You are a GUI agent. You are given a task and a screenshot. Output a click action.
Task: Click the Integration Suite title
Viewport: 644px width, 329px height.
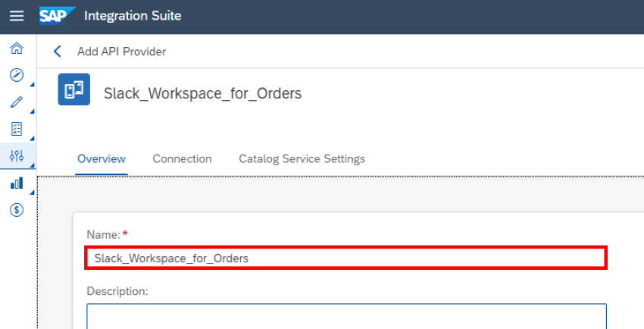coord(133,16)
